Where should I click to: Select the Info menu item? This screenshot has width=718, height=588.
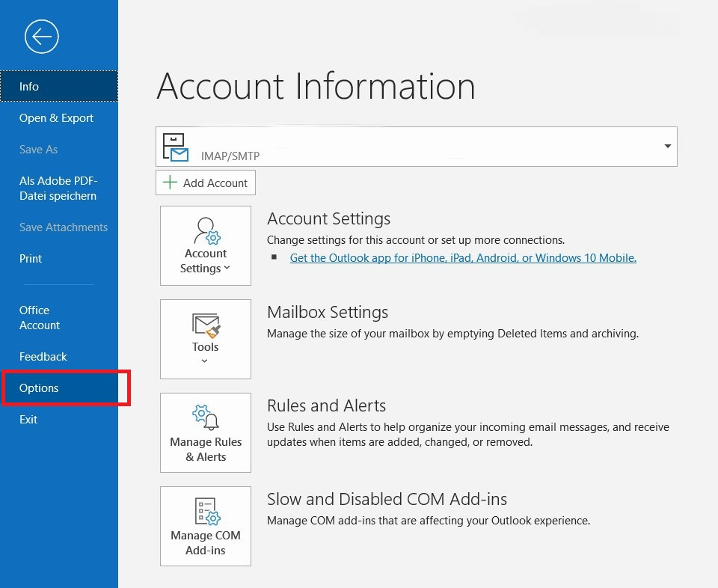click(x=59, y=86)
